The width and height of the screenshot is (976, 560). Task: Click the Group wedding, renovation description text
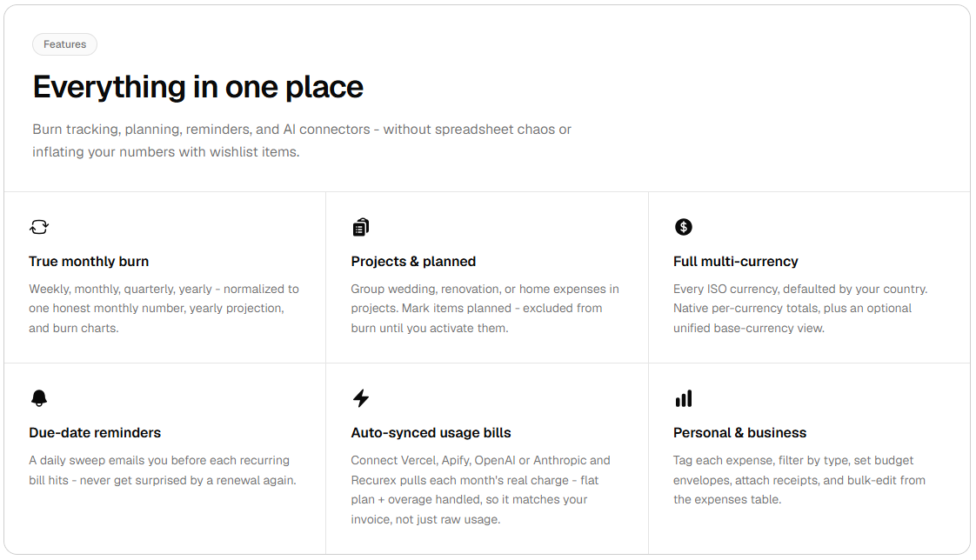coord(485,309)
